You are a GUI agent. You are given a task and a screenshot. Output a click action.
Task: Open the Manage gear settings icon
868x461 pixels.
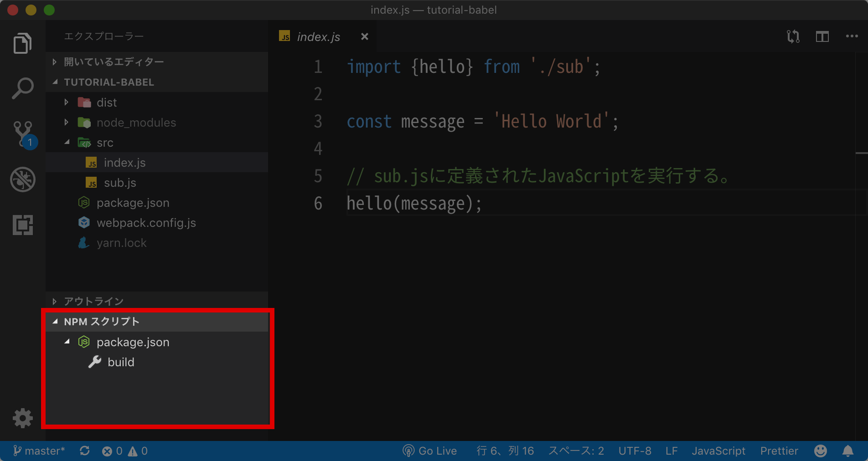tap(22, 418)
